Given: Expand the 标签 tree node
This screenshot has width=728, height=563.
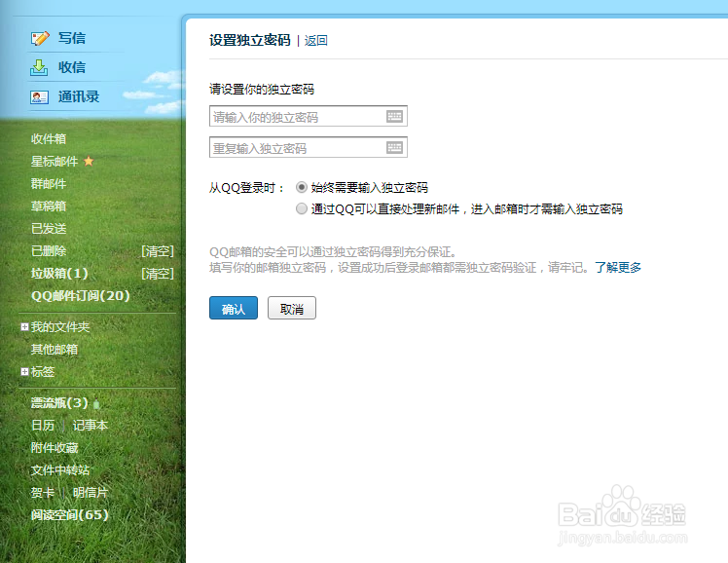Looking at the screenshot, I should (x=24, y=372).
